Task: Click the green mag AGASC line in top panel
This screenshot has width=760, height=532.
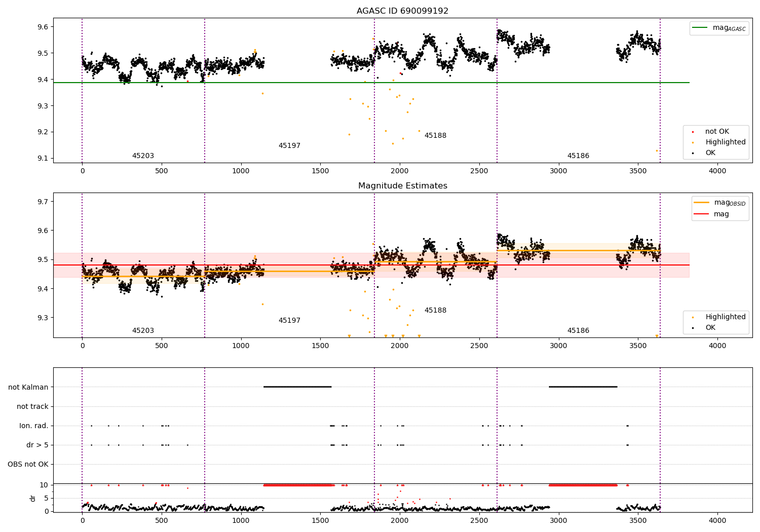Action: pyautogui.click(x=371, y=83)
